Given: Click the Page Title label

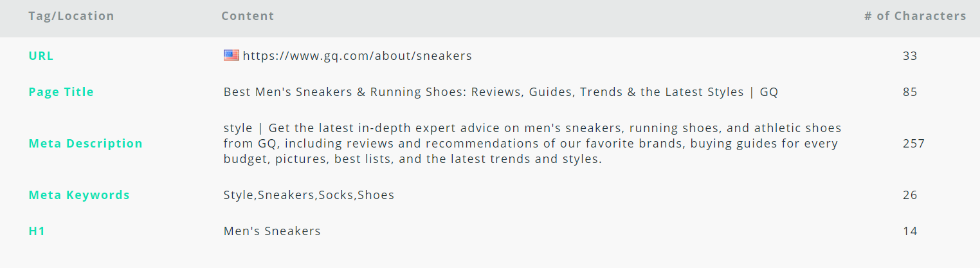Looking at the screenshot, I should tap(61, 92).
